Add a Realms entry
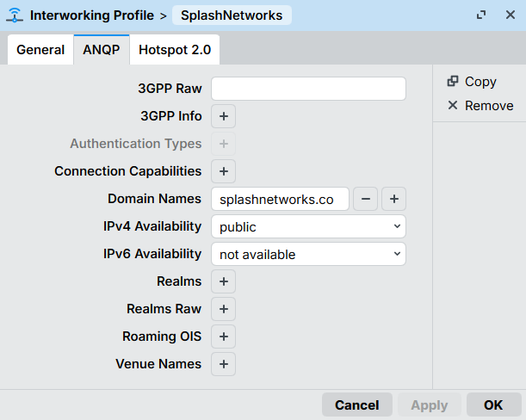The height and width of the screenshot is (420, 526). pos(223,281)
